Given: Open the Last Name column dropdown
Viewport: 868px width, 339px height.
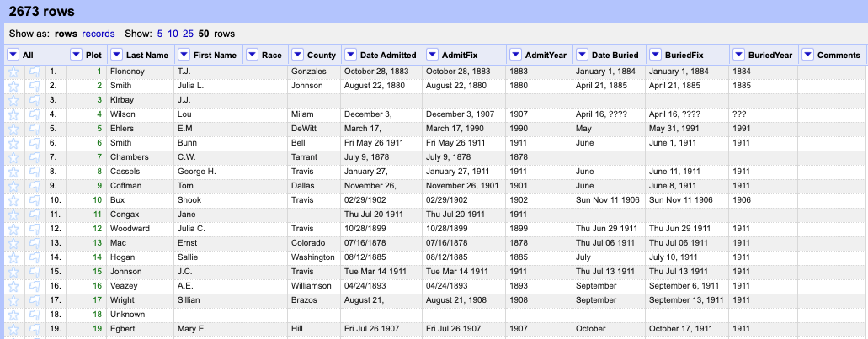Looking at the screenshot, I should pyautogui.click(x=116, y=55).
